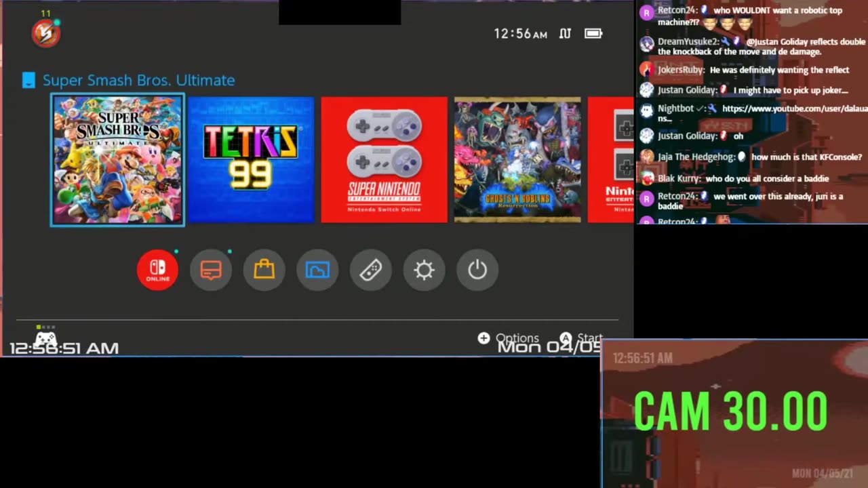Select the Ghosts 'n Goblins Resurrection tile
Viewport: 868px width, 488px height.
click(517, 160)
